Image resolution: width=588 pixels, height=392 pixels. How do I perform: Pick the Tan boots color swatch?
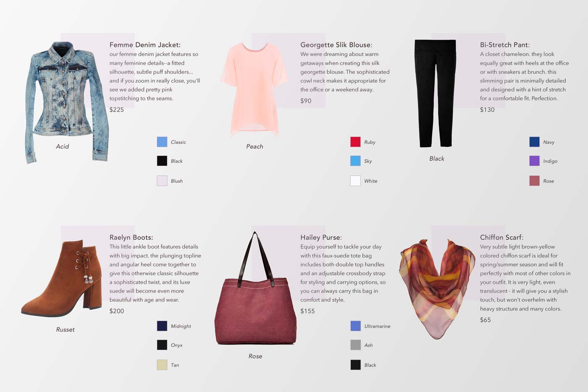click(162, 365)
